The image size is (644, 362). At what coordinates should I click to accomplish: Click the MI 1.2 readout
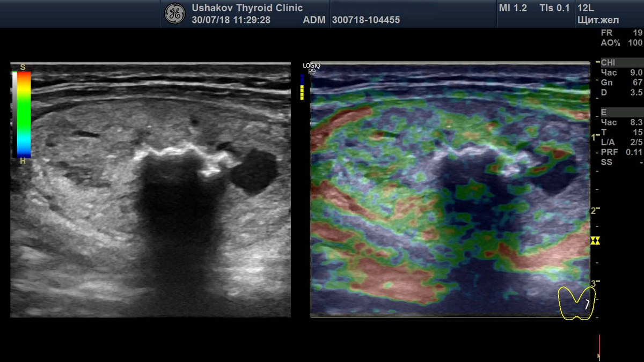coord(513,8)
